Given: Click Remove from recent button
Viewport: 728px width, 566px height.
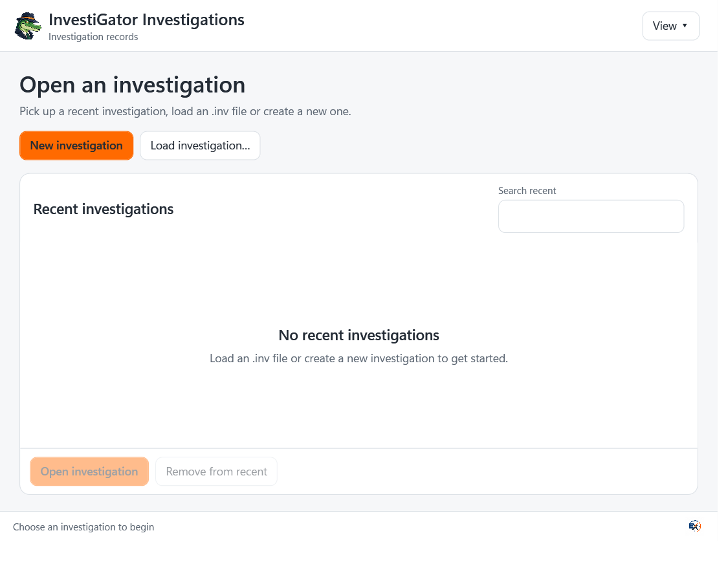Looking at the screenshot, I should 216,472.
